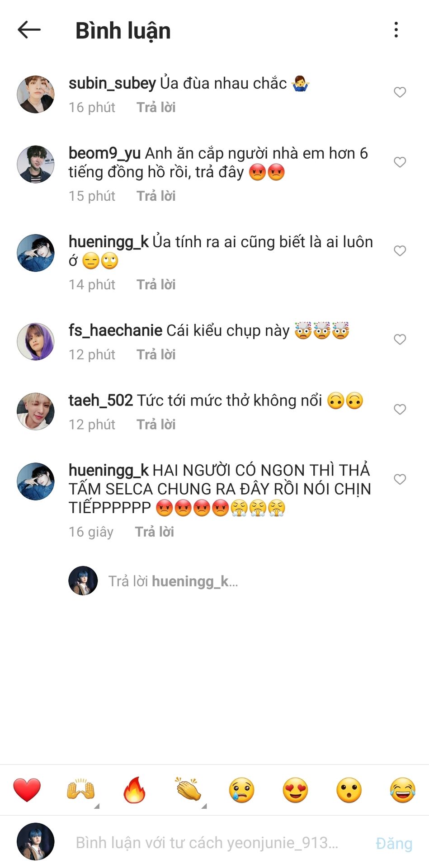Insert the tears of joy emoji
This screenshot has width=429, height=868.
(x=402, y=790)
